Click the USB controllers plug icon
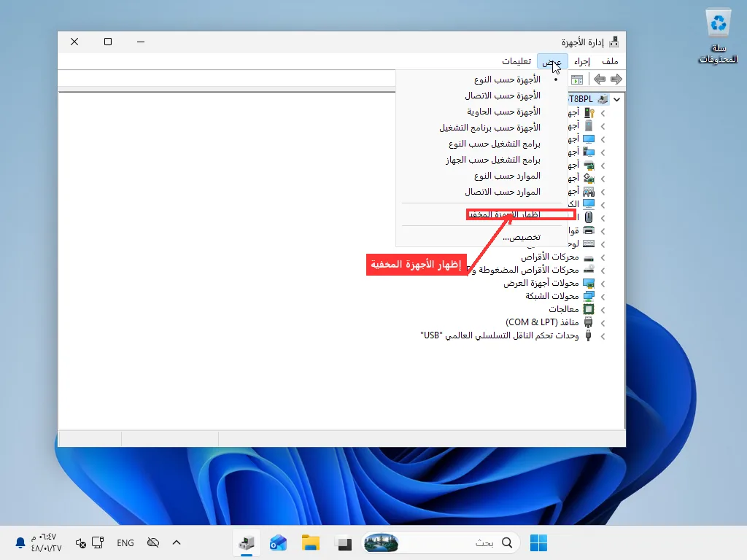The image size is (747, 560). [x=589, y=335]
